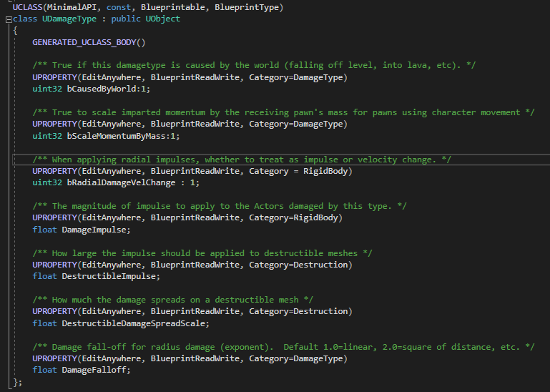Click the comment about radial impulses
The height and width of the screenshot is (392, 550).
coord(242,160)
